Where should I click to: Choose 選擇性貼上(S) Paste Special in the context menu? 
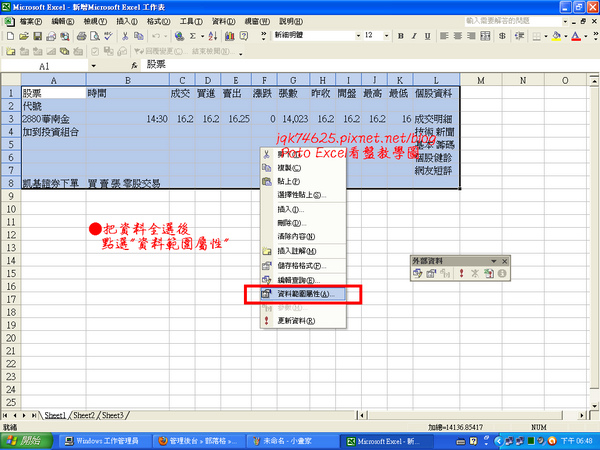point(303,195)
